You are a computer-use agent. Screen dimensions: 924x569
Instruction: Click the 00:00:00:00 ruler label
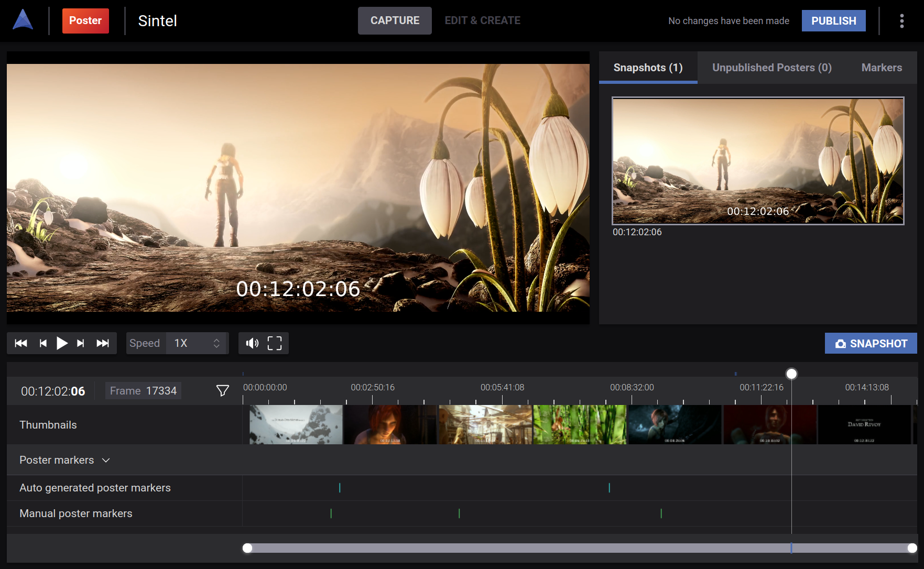pos(265,387)
